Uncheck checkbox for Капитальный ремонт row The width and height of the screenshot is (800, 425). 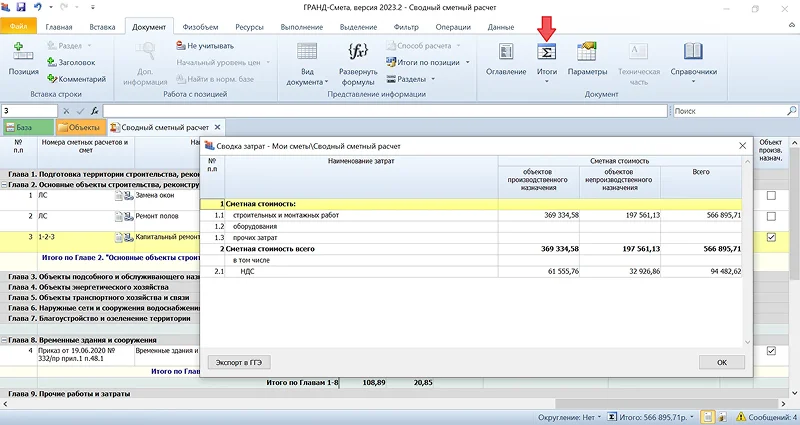pyautogui.click(x=770, y=238)
